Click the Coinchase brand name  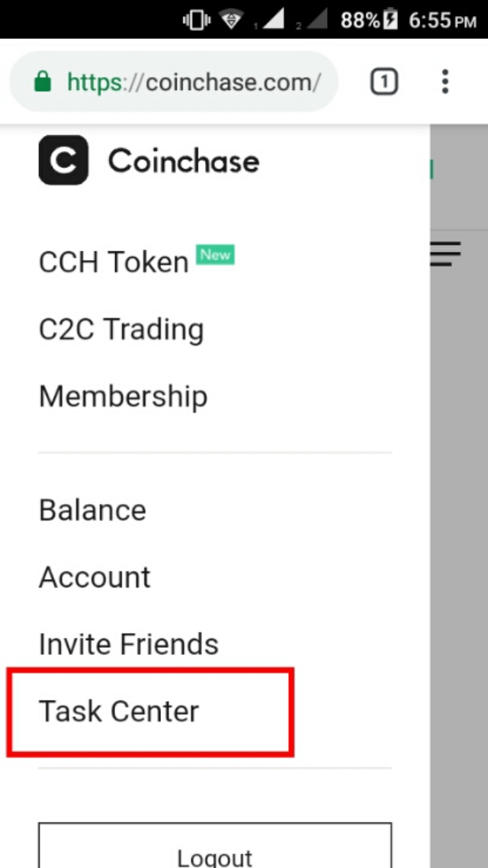[x=184, y=161]
